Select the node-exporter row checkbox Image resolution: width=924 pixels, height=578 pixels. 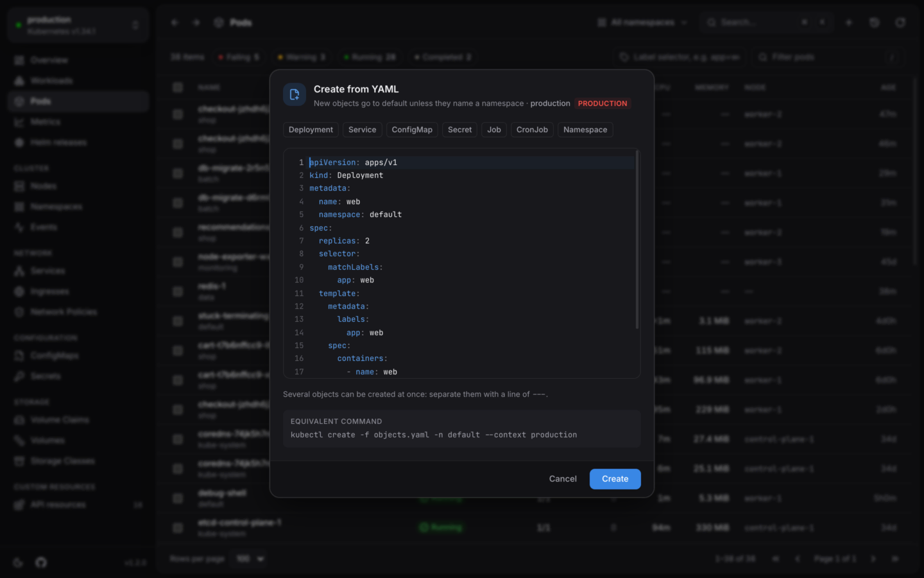pos(178,262)
